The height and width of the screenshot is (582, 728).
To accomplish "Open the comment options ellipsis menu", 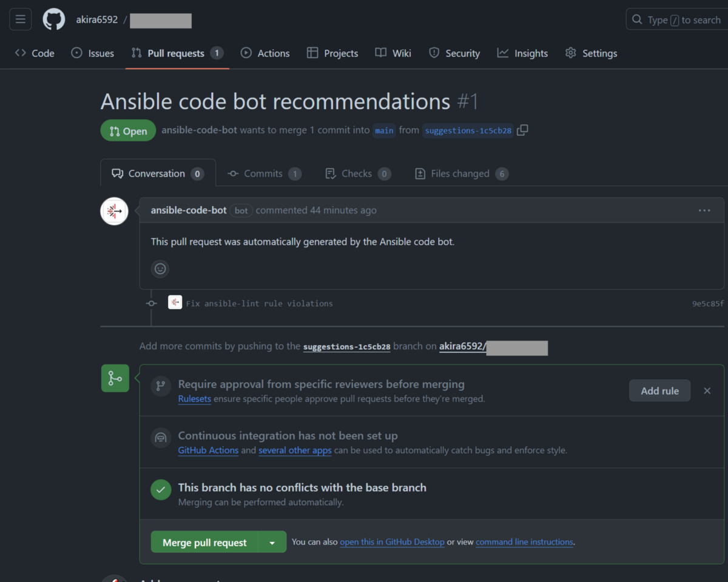I will 704,210.
